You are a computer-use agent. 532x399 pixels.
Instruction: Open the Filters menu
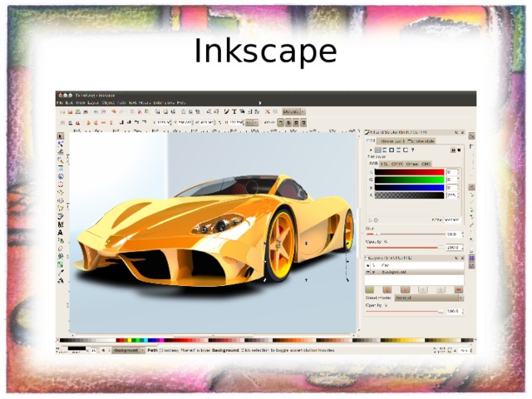145,102
